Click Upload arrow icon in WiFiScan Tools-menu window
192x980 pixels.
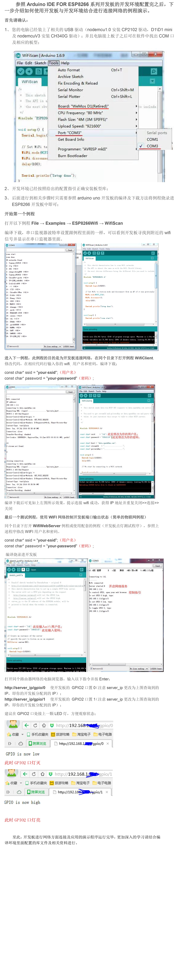point(29,71)
